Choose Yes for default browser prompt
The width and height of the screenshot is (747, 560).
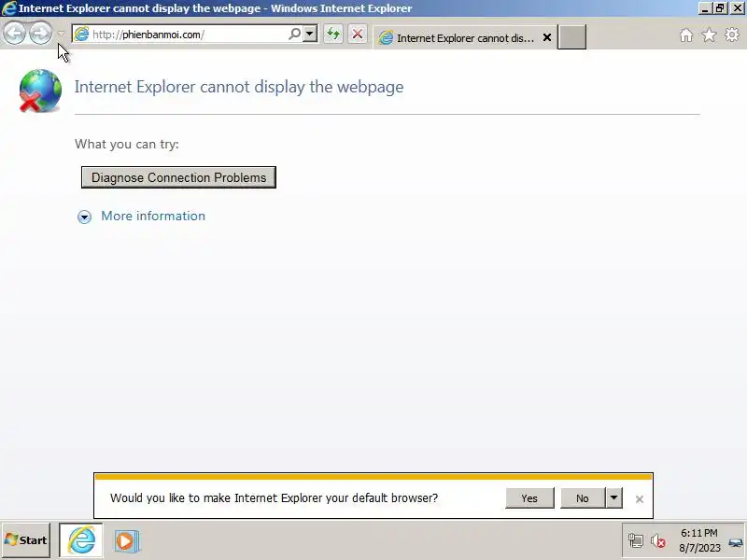tap(529, 498)
